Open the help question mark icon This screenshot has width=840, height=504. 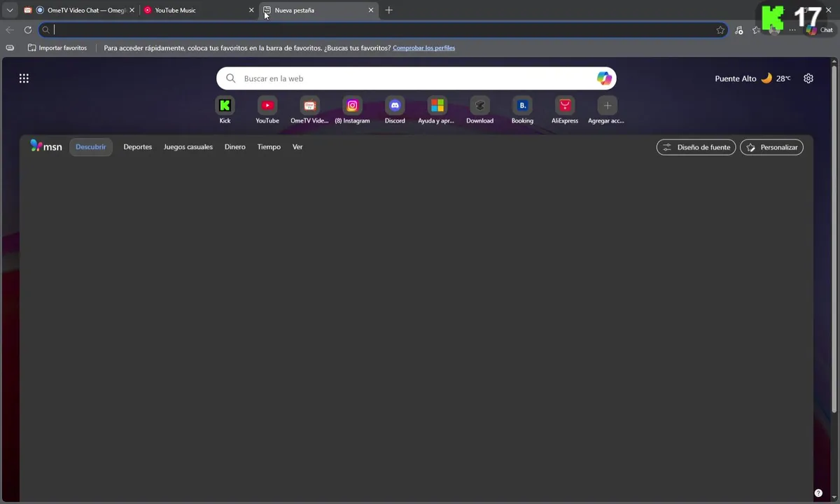coord(818,493)
